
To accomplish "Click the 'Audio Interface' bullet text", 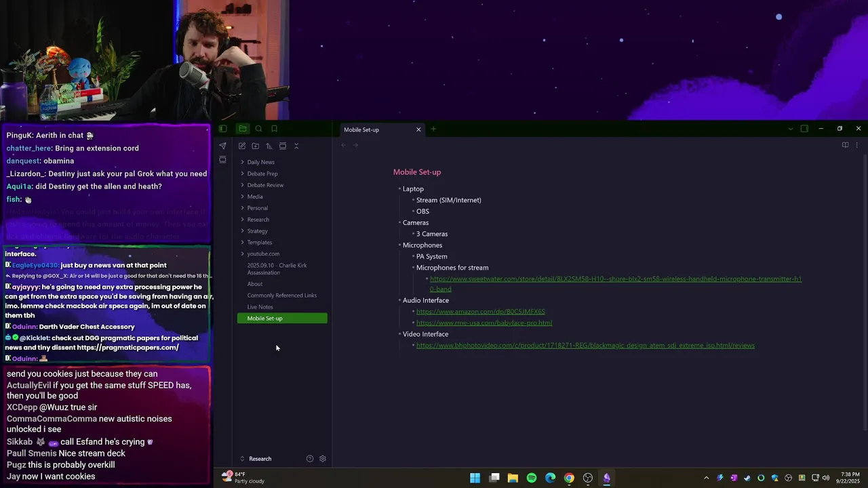I will click(x=426, y=300).
